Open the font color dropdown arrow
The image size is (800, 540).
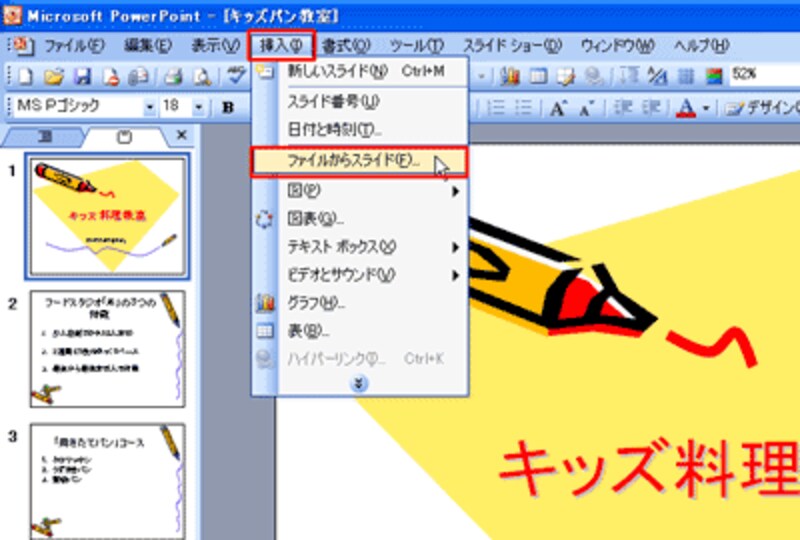[x=706, y=108]
